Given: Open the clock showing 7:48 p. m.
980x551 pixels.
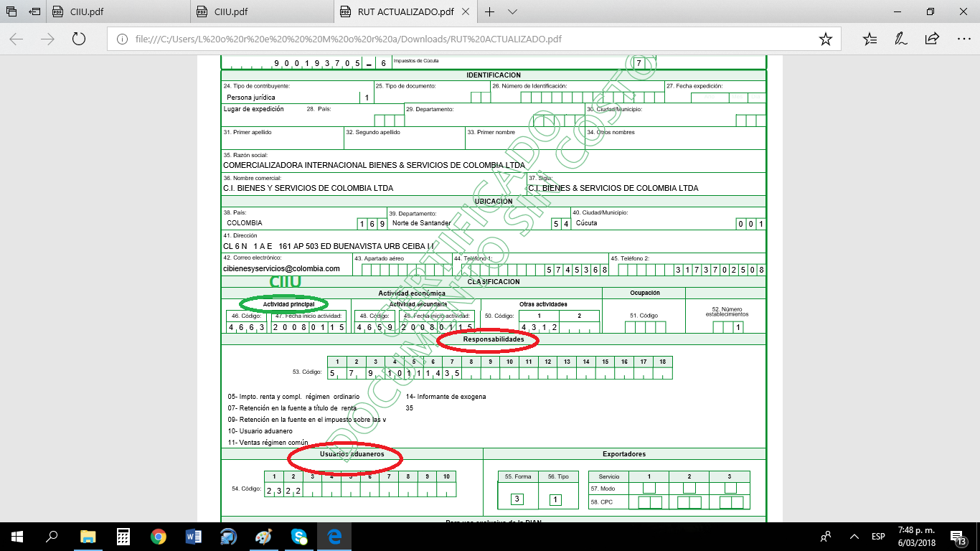Looking at the screenshot, I should tap(915, 536).
